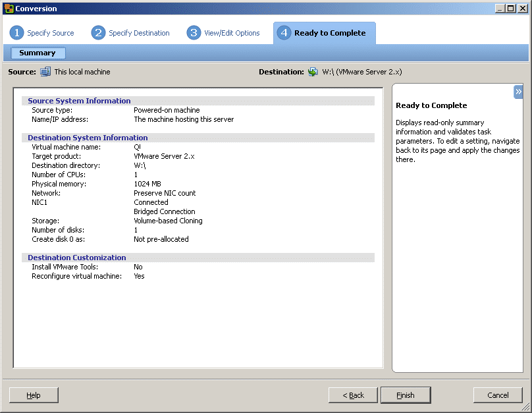Click 'The machine hosting this server' value
The width and height of the screenshot is (532, 413).
click(x=184, y=119)
